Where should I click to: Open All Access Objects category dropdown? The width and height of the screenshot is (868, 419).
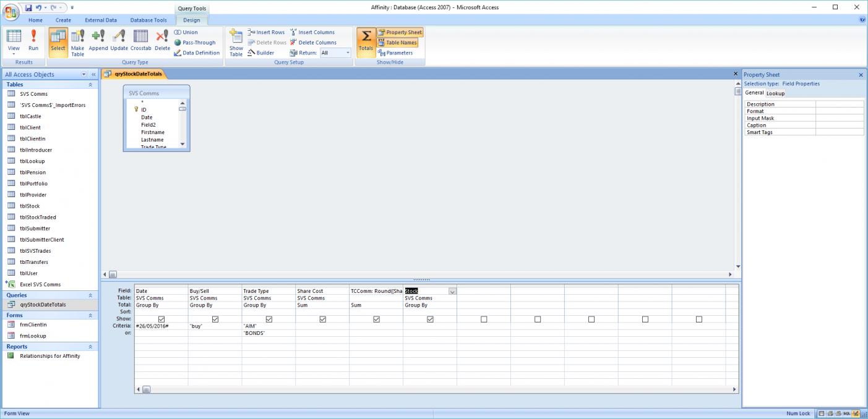tap(84, 74)
